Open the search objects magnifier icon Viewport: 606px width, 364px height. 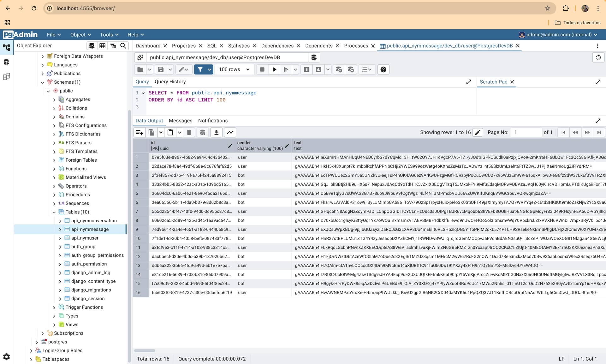pyautogui.click(x=123, y=46)
